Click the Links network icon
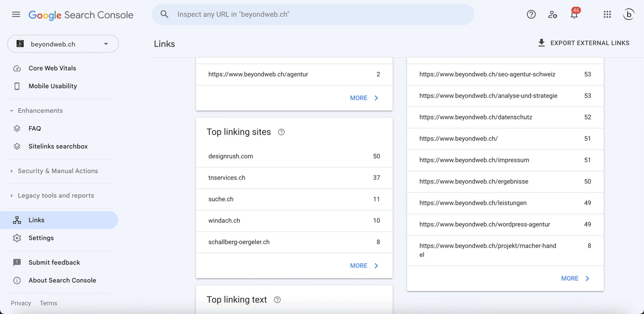 [x=17, y=220]
